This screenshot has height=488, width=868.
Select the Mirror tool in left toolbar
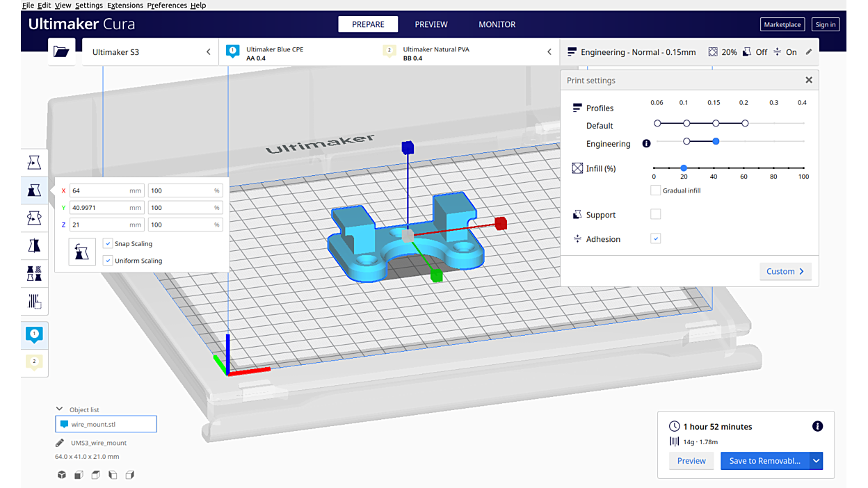click(x=34, y=245)
